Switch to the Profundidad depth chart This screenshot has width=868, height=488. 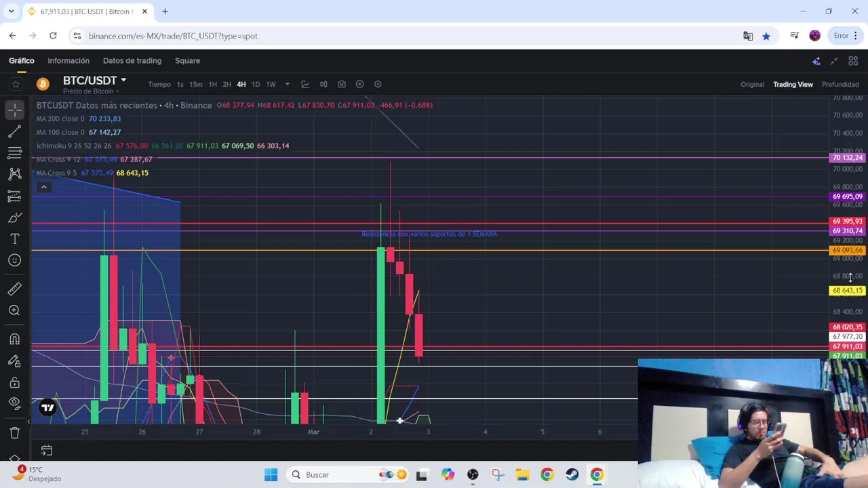pos(840,85)
